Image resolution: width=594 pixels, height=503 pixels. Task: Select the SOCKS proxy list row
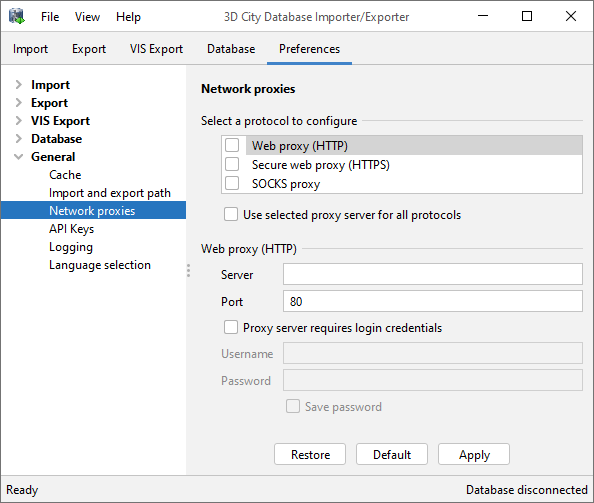(414, 184)
